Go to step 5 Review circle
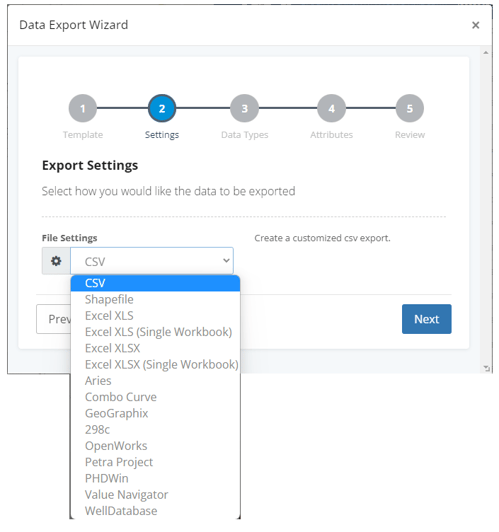This screenshot has height=532, width=499. click(x=410, y=109)
